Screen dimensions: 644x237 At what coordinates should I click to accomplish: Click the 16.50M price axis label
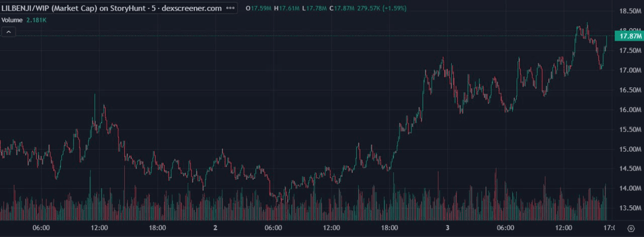click(x=630, y=90)
